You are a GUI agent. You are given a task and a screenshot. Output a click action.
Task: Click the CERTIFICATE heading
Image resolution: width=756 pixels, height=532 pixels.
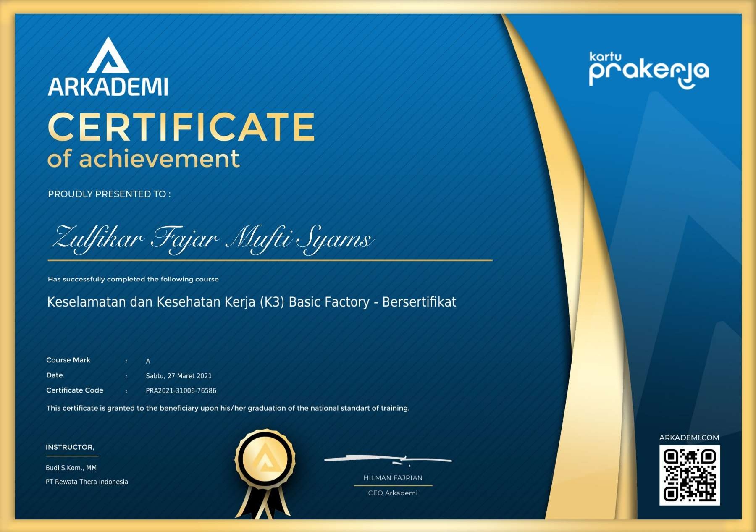coord(181,127)
